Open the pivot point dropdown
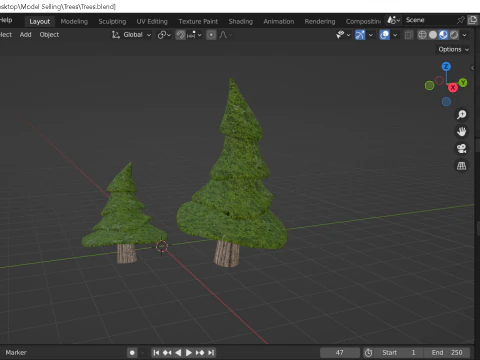480x360 pixels. point(164,35)
